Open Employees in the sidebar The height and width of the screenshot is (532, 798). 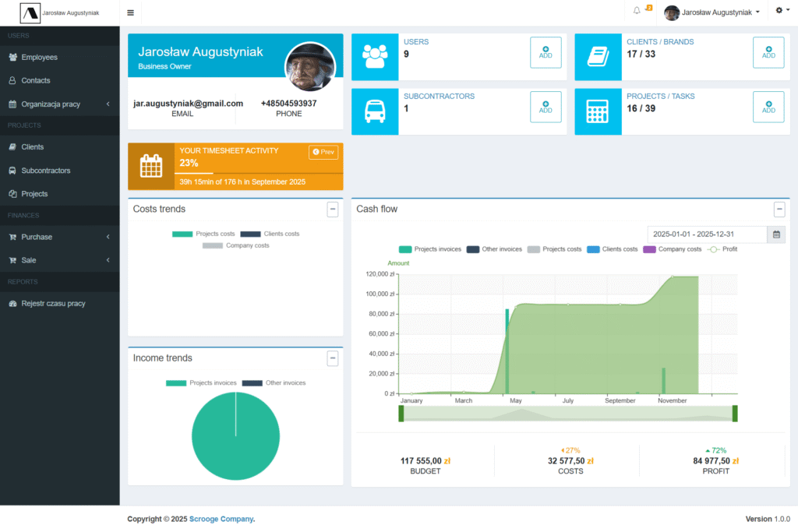pyautogui.click(x=39, y=57)
